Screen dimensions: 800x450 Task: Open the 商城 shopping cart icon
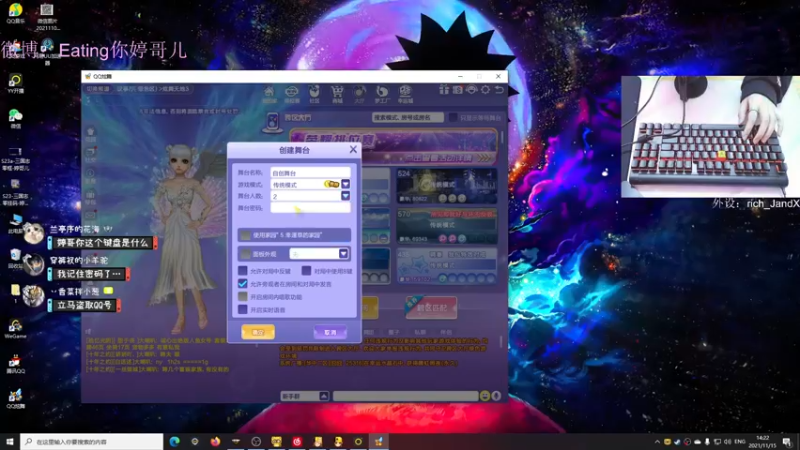pos(337,94)
